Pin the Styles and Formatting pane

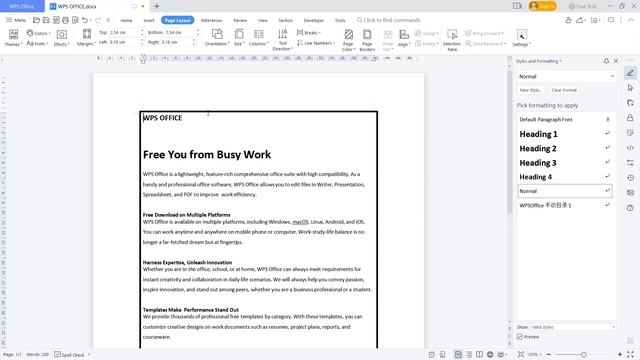click(606, 61)
